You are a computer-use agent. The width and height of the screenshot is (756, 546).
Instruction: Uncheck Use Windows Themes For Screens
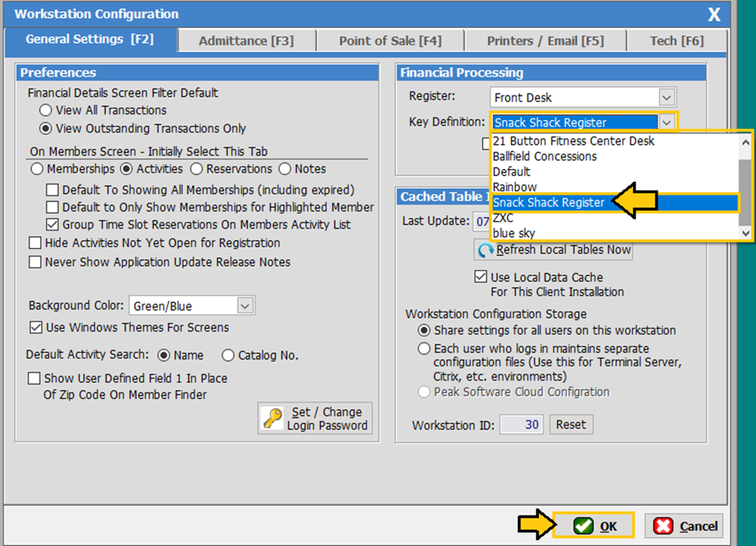click(36, 327)
